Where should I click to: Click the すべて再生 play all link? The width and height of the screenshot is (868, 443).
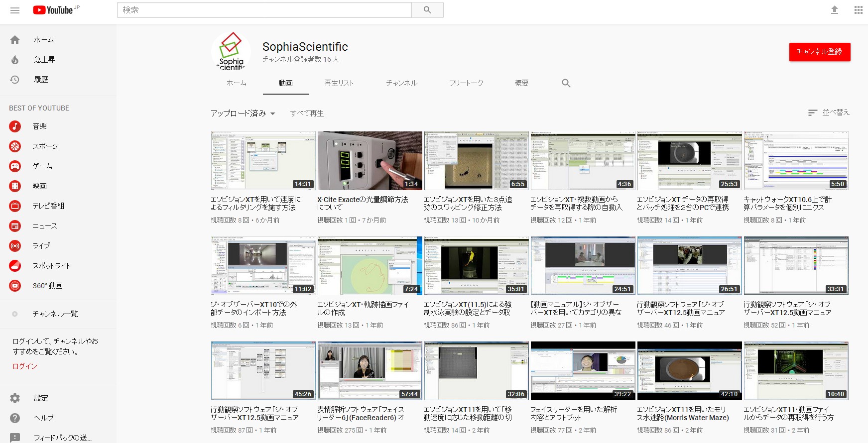[x=307, y=113]
